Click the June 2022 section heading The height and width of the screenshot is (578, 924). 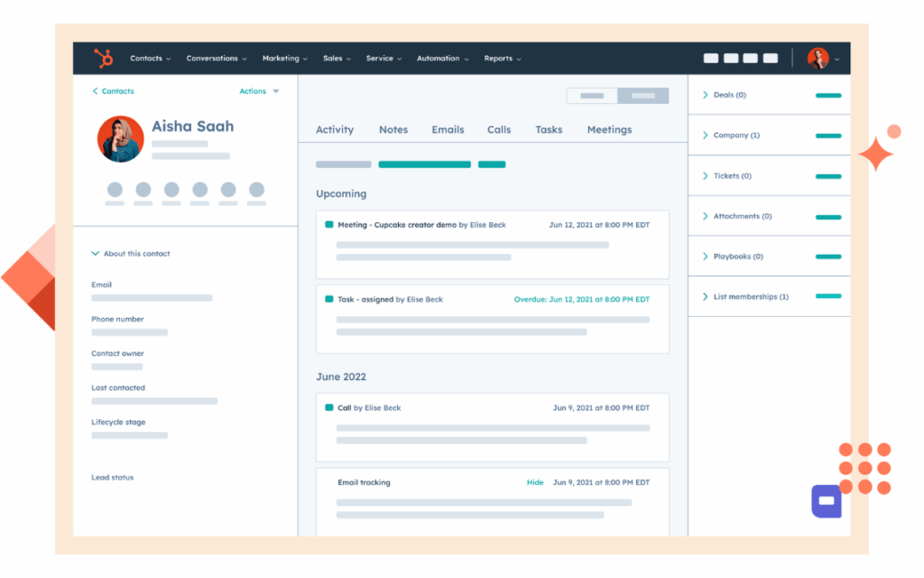click(341, 377)
